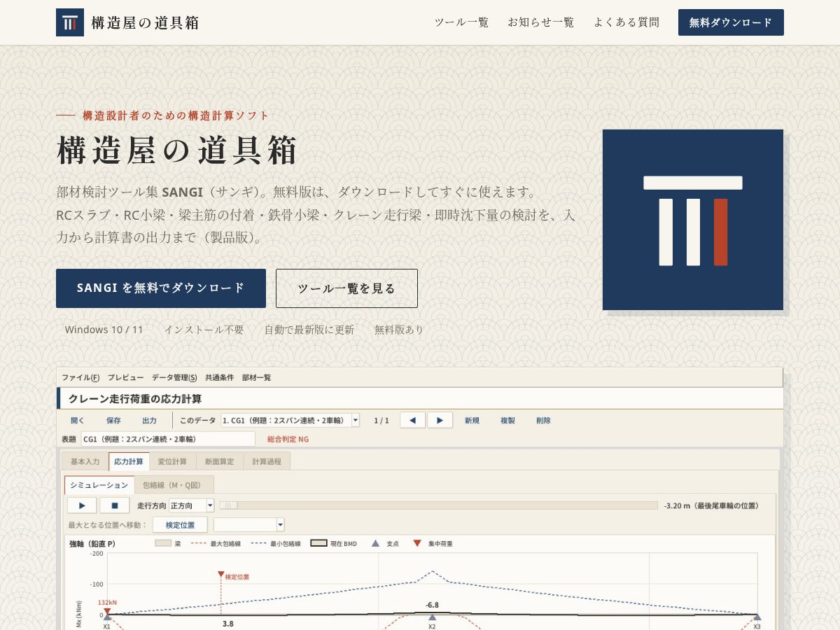Click the site logo icon in header
The height and width of the screenshot is (630, 840).
(70, 22)
